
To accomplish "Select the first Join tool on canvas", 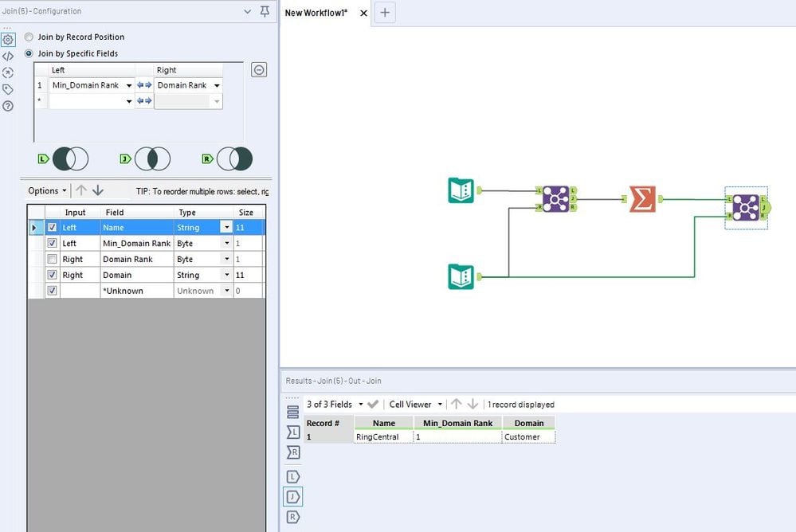I will (x=556, y=198).
